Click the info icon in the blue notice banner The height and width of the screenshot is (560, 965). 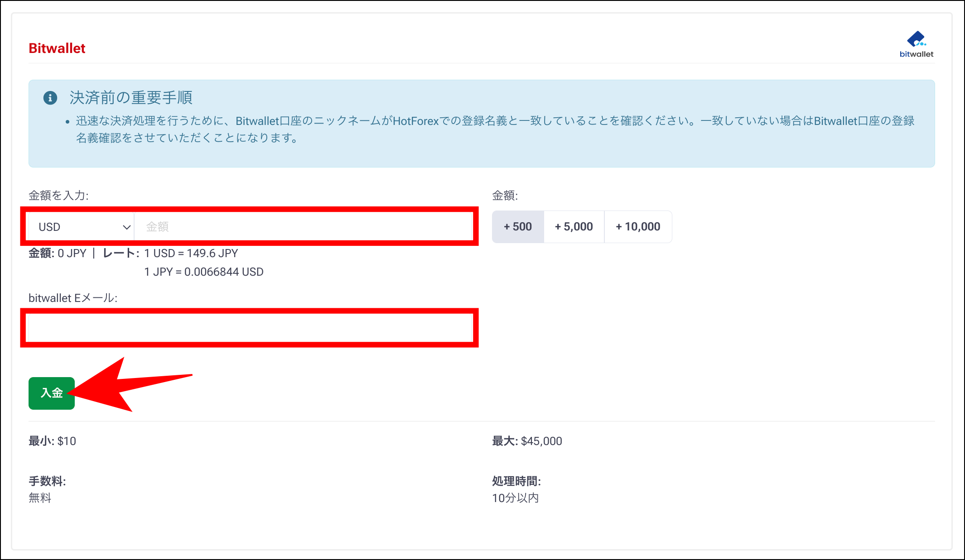point(50,97)
